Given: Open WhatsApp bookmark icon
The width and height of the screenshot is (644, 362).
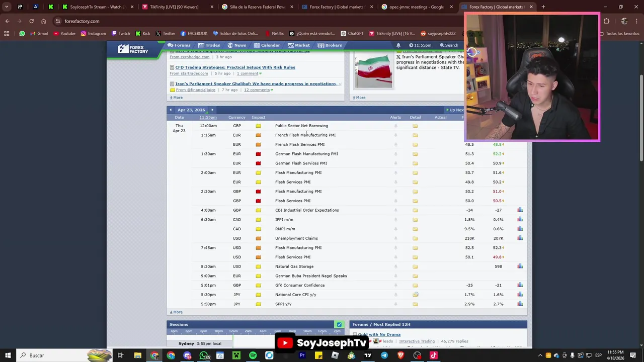Looking at the screenshot, I should [22, 34].
